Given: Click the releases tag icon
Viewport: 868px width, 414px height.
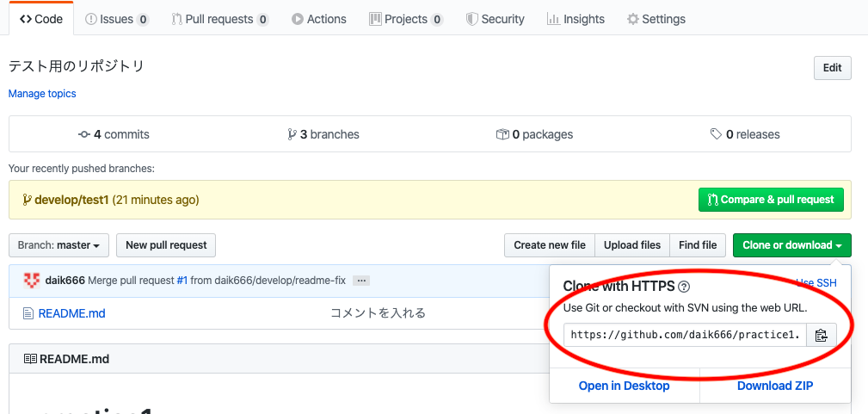Looking at the screenshot, I should pyautogui.click(x=716, y=134).
